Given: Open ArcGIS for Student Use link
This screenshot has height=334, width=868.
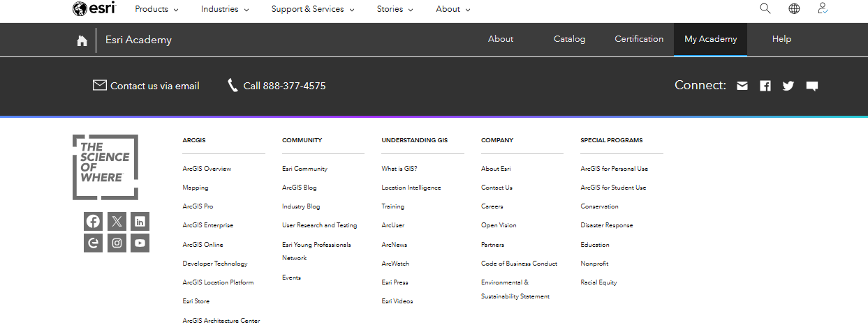Looking at the screenshot, I should coord(613,188).
